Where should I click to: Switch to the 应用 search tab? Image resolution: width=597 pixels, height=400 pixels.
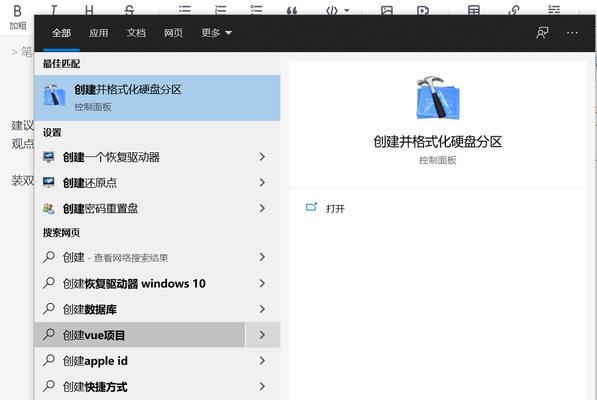pos(99,33)
